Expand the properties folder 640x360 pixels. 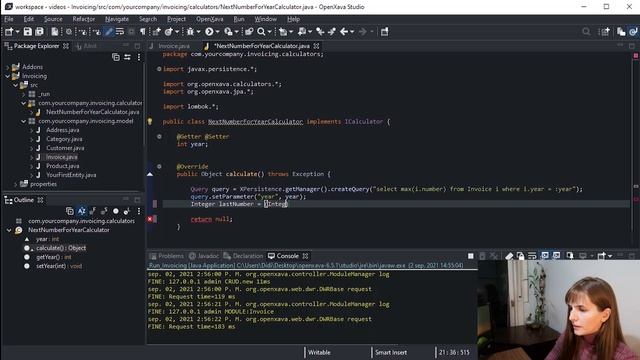click(x=16, y=184)
